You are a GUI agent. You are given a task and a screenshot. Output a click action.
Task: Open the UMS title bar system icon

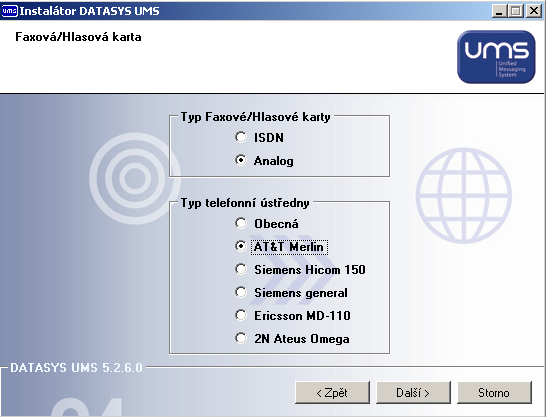click(x=9, y=11)
